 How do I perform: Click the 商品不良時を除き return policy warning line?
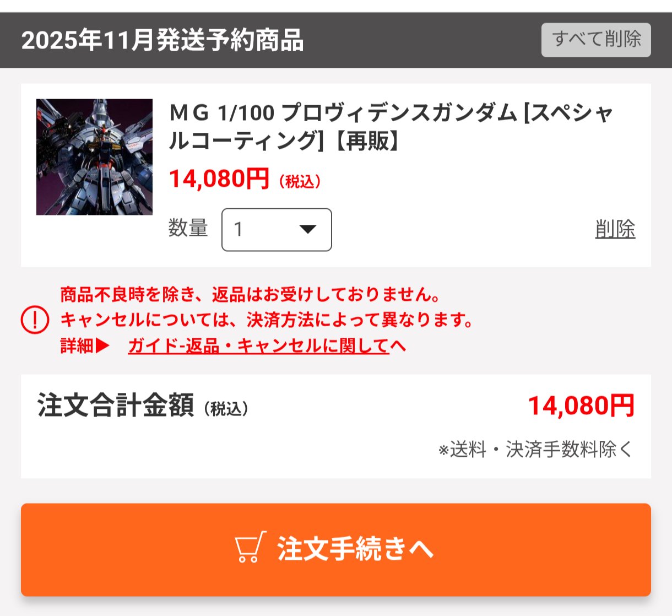(x=251, y=295)
